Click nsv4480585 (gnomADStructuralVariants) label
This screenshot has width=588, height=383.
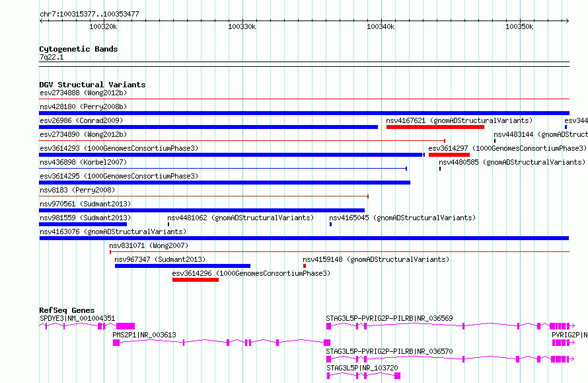pos(512,162)
